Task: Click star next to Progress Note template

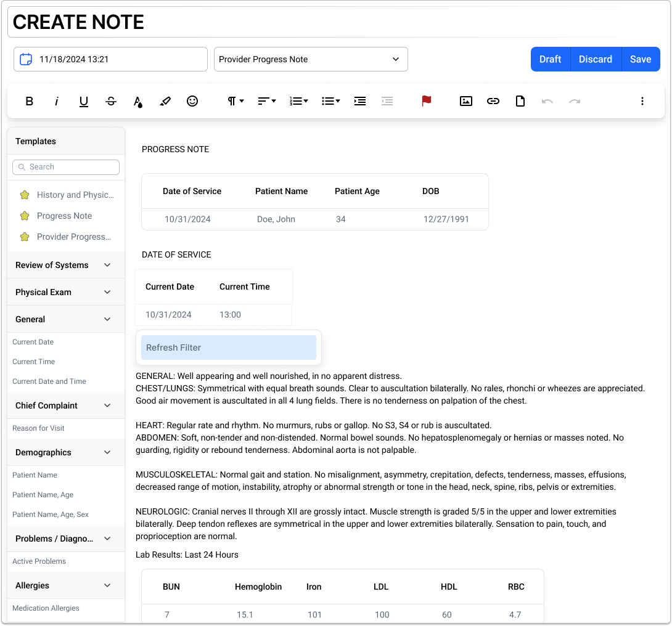Action: click(25, 216)
